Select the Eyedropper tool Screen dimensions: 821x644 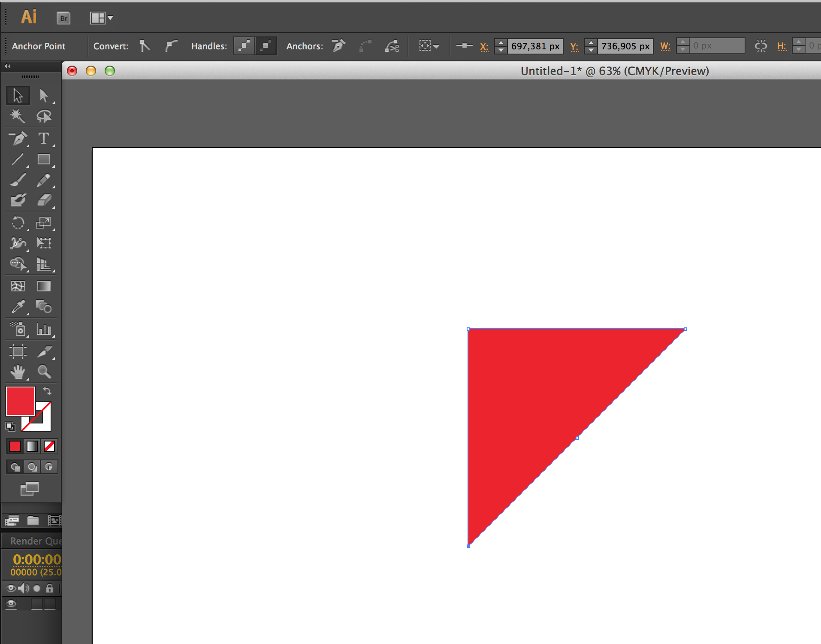click(18, 307)
